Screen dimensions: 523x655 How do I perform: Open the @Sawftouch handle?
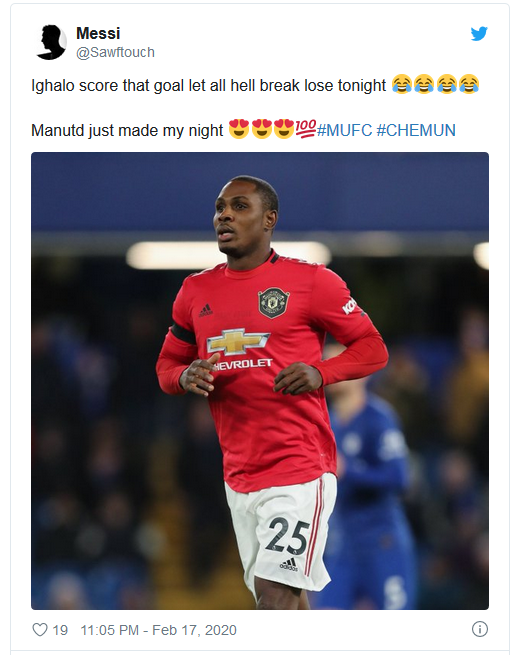pos(115,53)
